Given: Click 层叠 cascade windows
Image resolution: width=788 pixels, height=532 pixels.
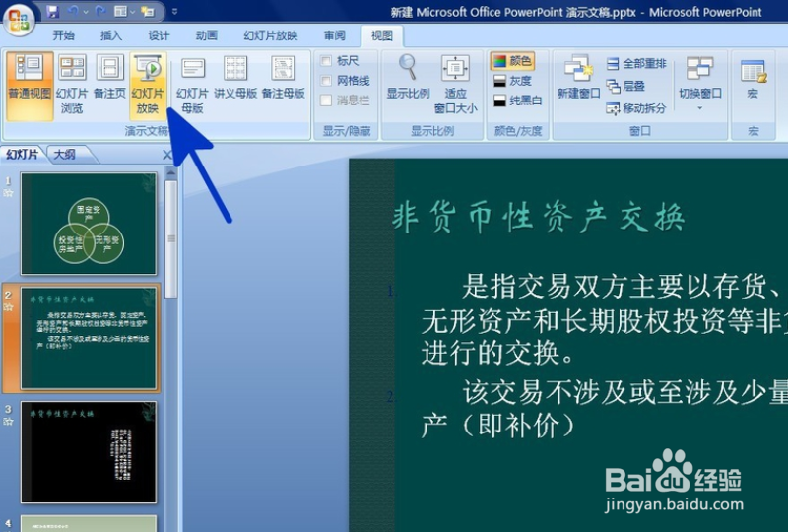Looking at the screenshot, I should (625, 86).
